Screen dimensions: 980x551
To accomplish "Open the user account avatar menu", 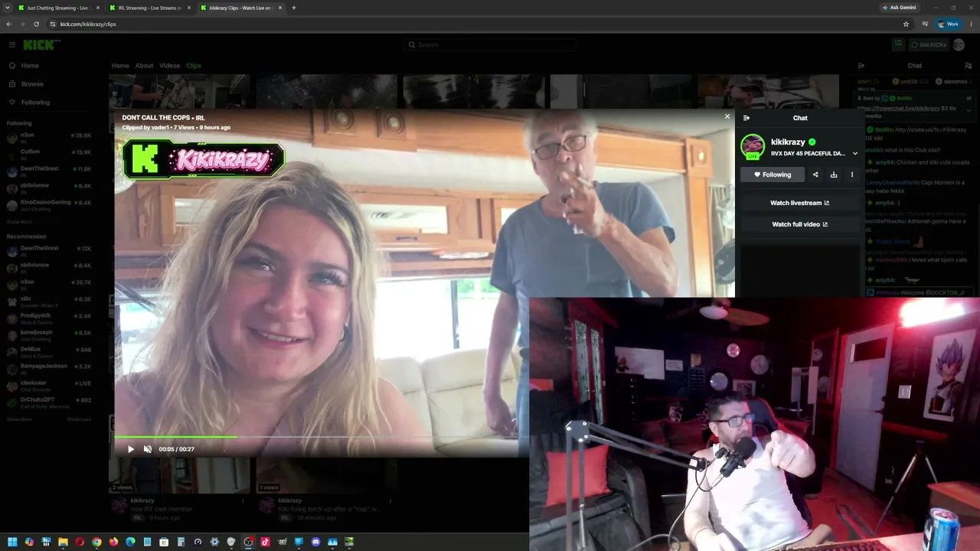I will [959, 45].
